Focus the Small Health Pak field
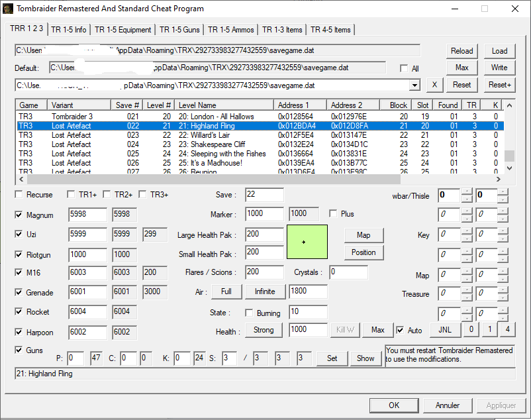This screenshot has height=420, width=531. tap(264, 252)
